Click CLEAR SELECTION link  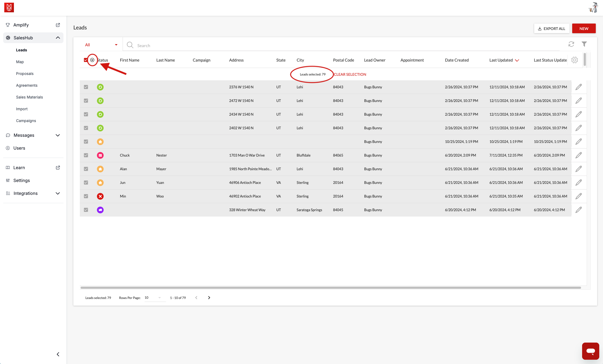[350, 74]
